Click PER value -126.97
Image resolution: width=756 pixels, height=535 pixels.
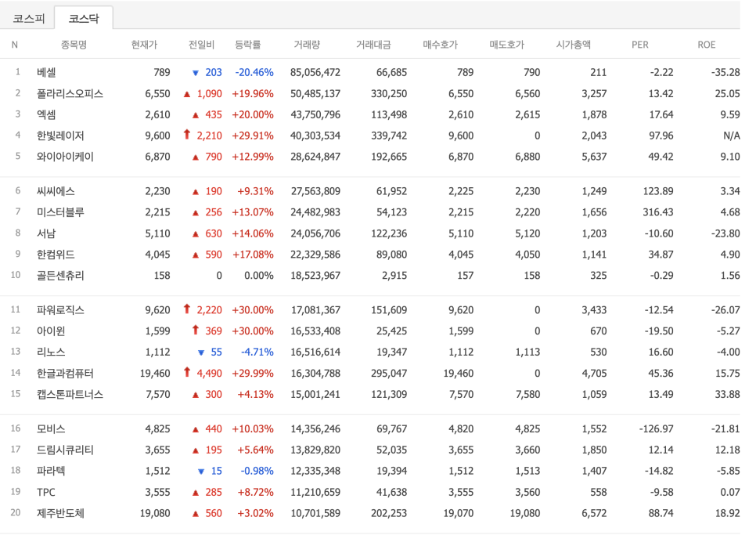click(656, 429)
